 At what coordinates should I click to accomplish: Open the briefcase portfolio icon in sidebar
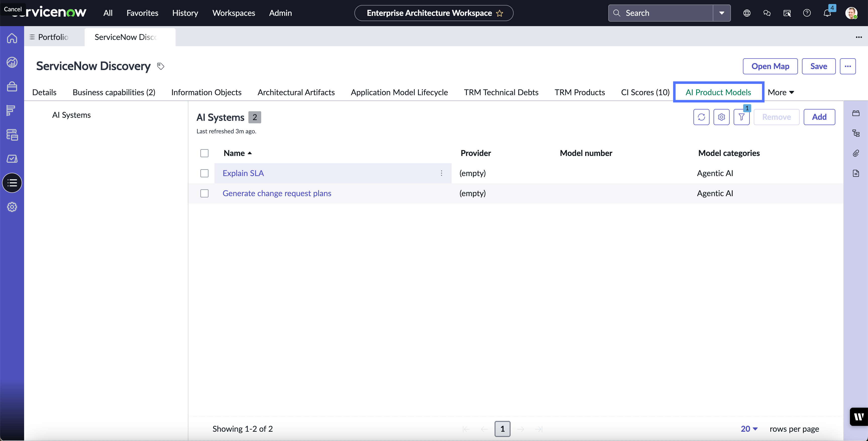[12, 87]
